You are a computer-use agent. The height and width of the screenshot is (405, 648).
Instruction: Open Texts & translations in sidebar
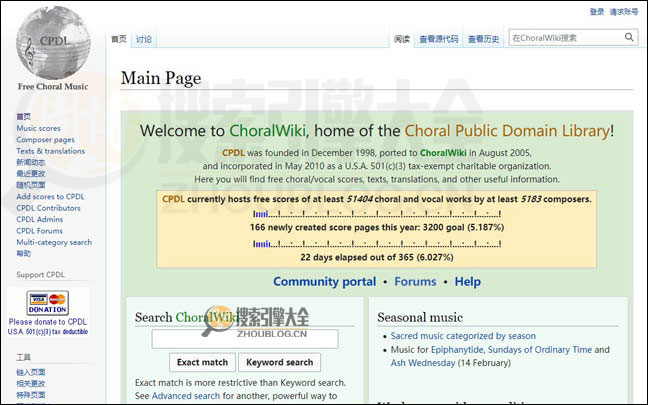[50, 151]
